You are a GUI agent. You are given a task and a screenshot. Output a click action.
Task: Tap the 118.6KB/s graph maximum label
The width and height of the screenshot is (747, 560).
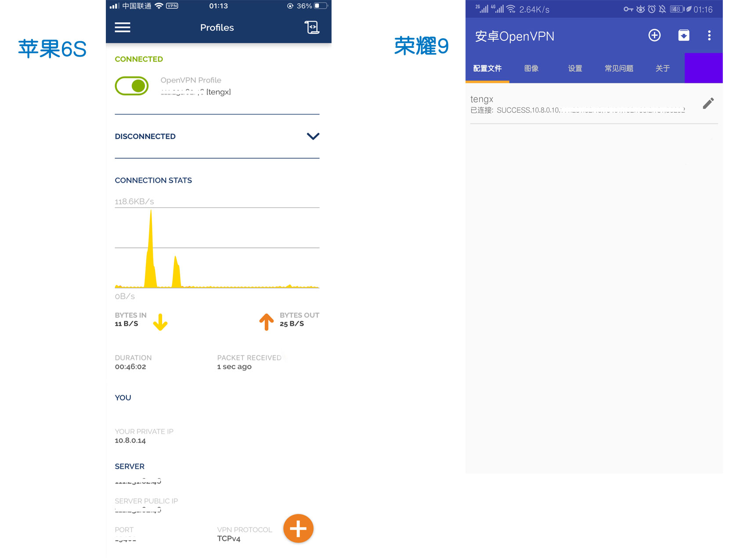(134, 201)
